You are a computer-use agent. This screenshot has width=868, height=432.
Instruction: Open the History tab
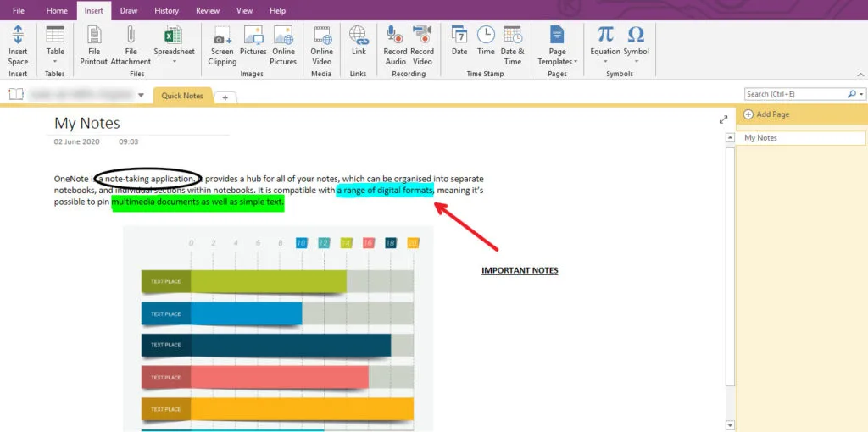(167, 10)
